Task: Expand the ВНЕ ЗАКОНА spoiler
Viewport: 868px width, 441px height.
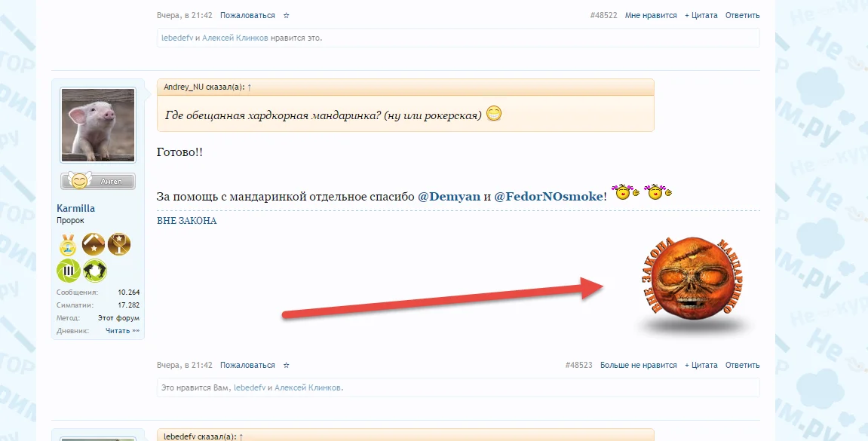Action: point(186,221)
